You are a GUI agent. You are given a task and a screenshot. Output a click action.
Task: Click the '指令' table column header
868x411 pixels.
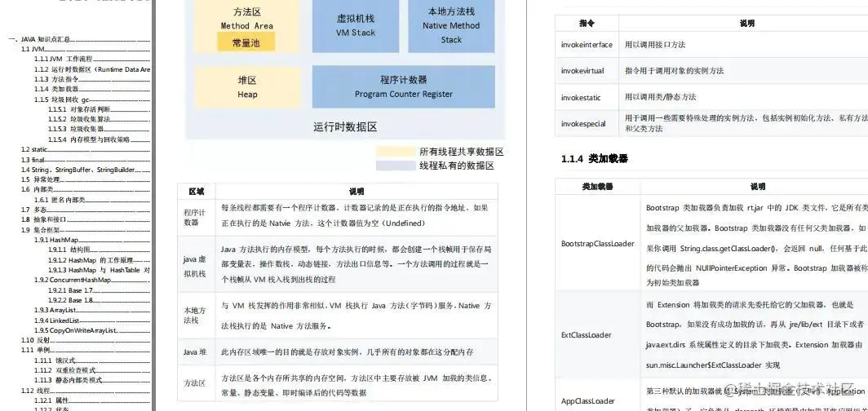click(587, 23)
